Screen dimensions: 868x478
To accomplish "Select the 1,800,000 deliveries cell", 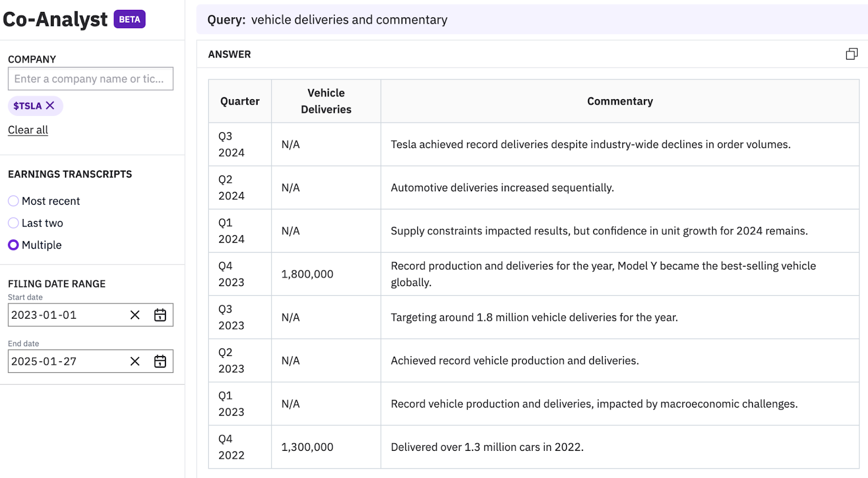I will [x=308, y=274].
